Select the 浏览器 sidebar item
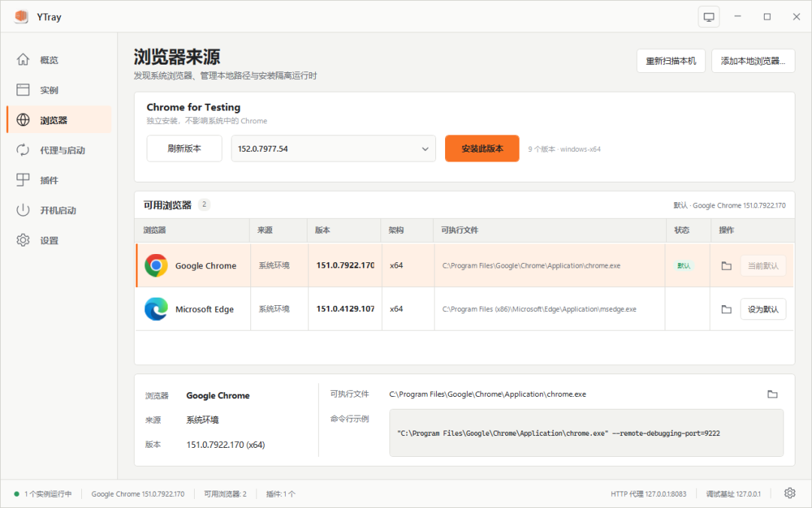 59,120
